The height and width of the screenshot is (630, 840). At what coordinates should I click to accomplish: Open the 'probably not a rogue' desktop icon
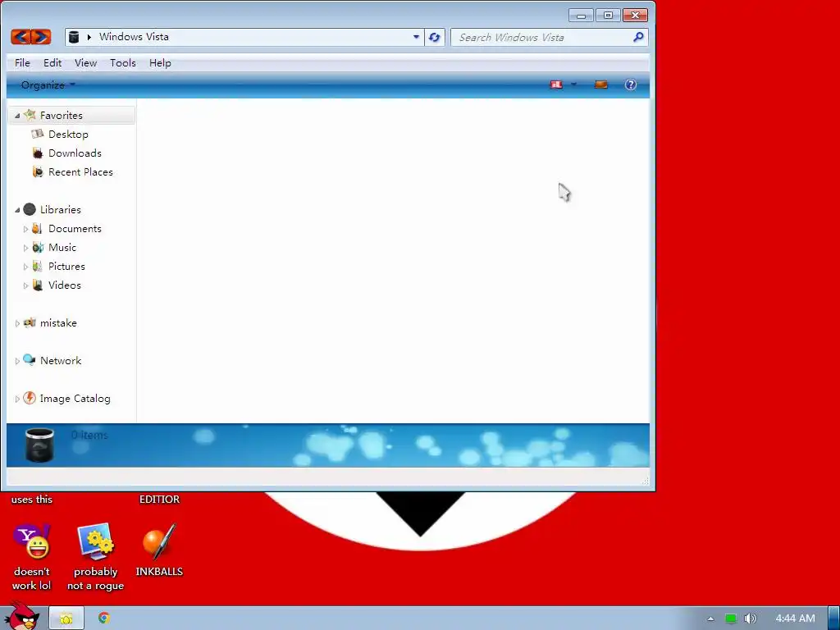(96, 542)
